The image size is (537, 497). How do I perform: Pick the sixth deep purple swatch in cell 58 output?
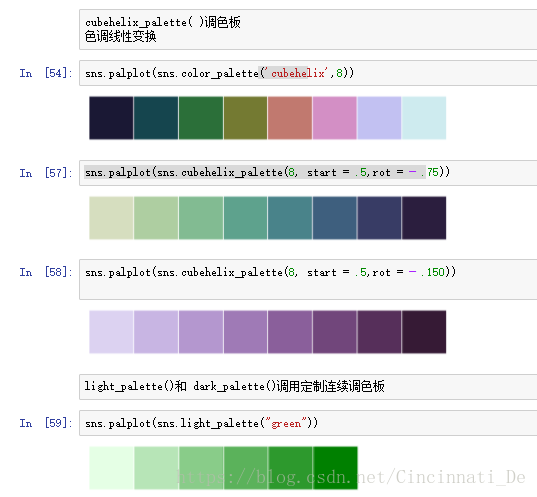click(335, 332)
